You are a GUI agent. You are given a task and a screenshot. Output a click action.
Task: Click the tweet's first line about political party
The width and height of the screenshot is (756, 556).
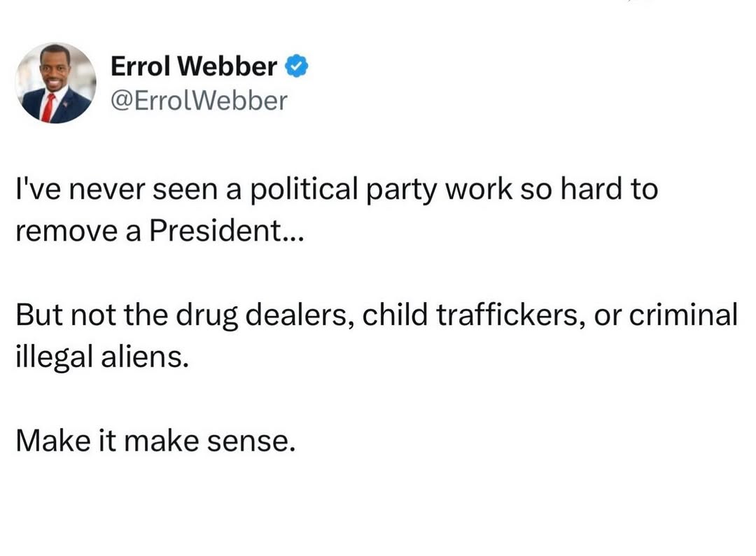tap(337, 190)
